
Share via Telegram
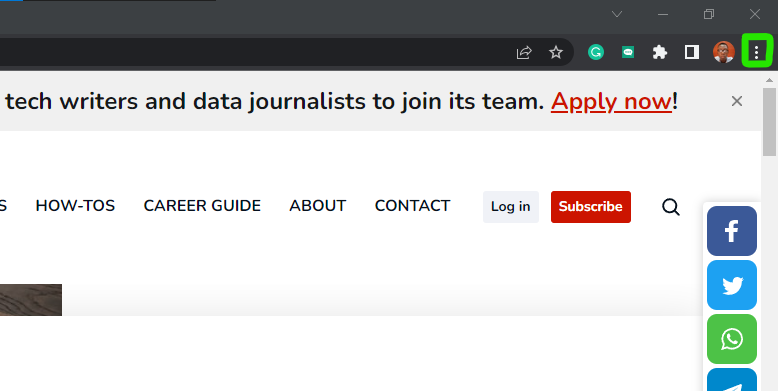tap(732, 380)
